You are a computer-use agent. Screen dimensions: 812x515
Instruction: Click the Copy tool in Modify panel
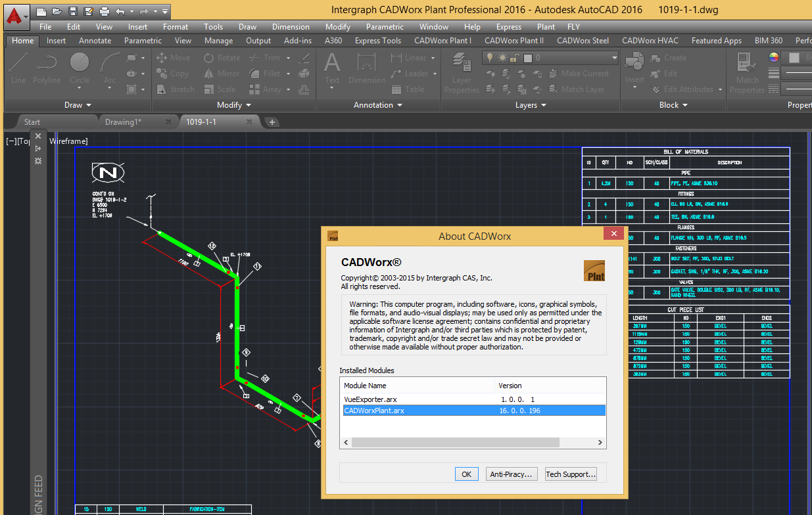pos(173,74)
